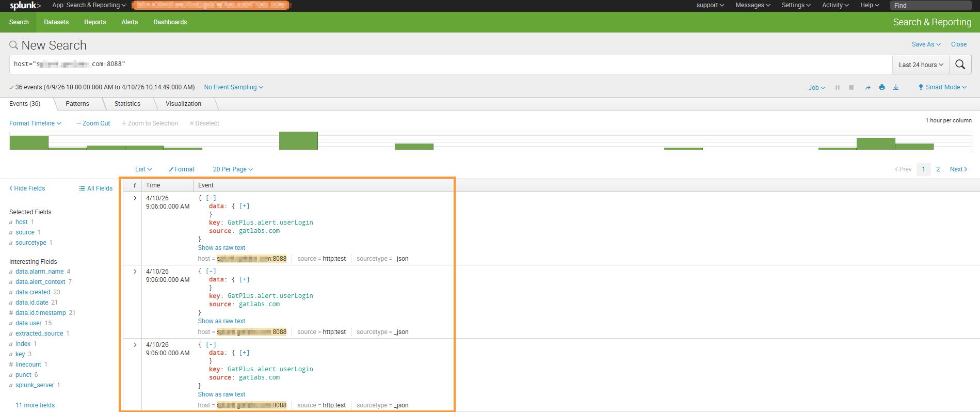Export results with download icon
980x412 pixels.
point(896,87)
